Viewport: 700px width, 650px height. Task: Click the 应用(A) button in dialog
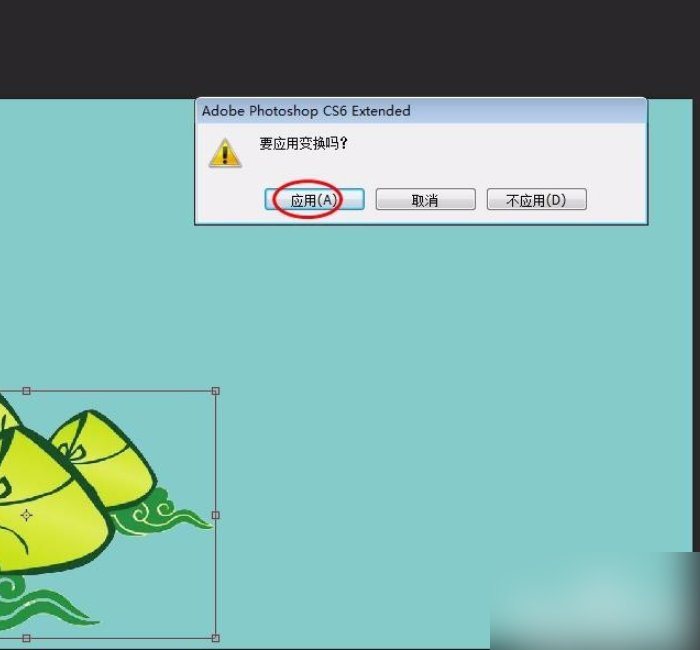point(314,200)
